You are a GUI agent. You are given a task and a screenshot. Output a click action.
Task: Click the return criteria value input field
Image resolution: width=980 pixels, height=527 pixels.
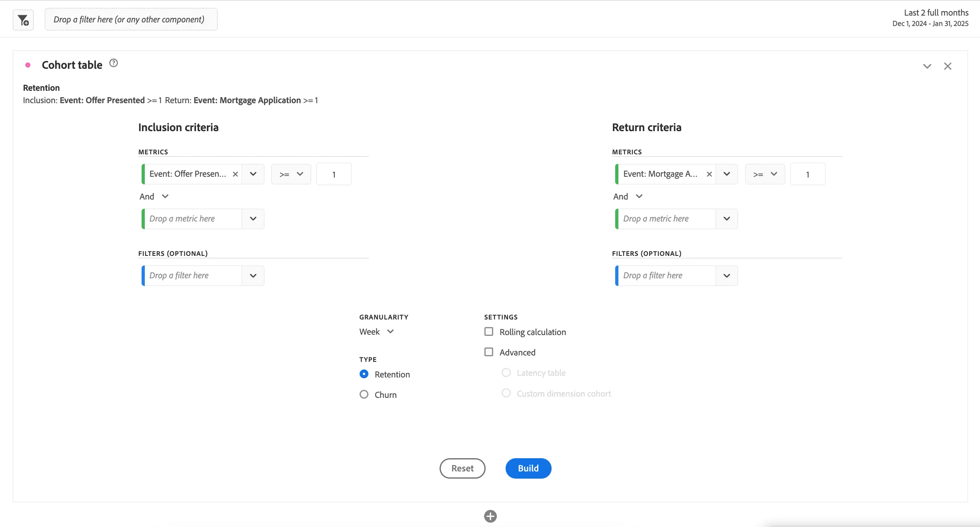click(808, 174)
